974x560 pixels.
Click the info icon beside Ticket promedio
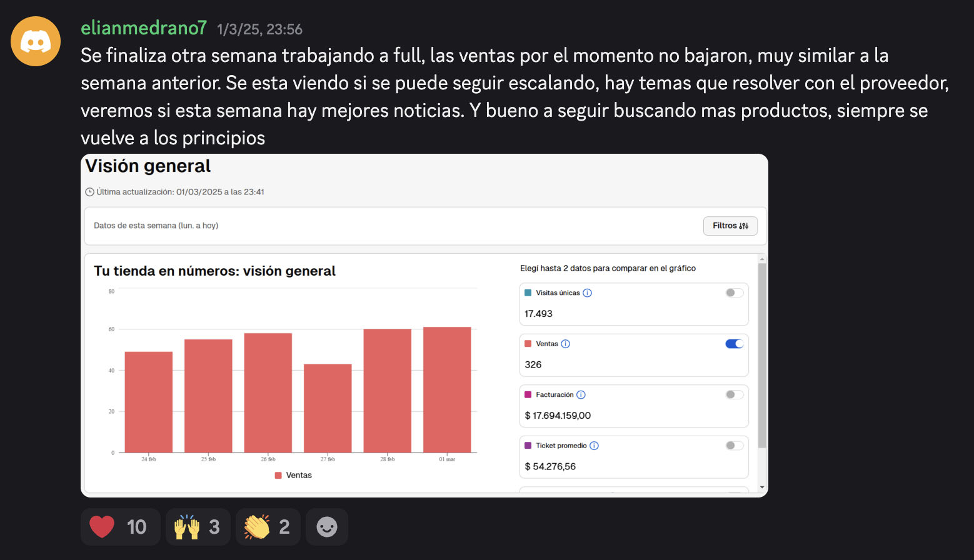[594, 446]
